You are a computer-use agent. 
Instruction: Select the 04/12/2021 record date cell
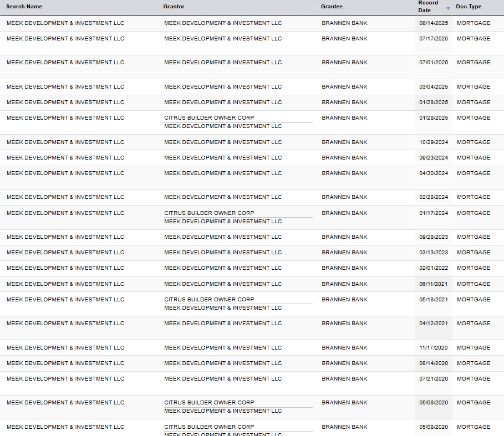[x=433, y=324]
